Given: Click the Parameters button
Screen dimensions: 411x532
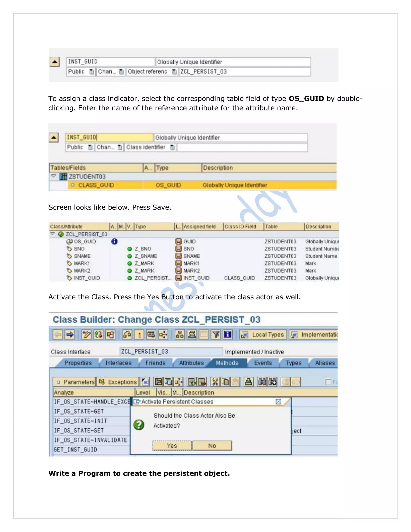Looking at the screenshot, I should 74,382.
